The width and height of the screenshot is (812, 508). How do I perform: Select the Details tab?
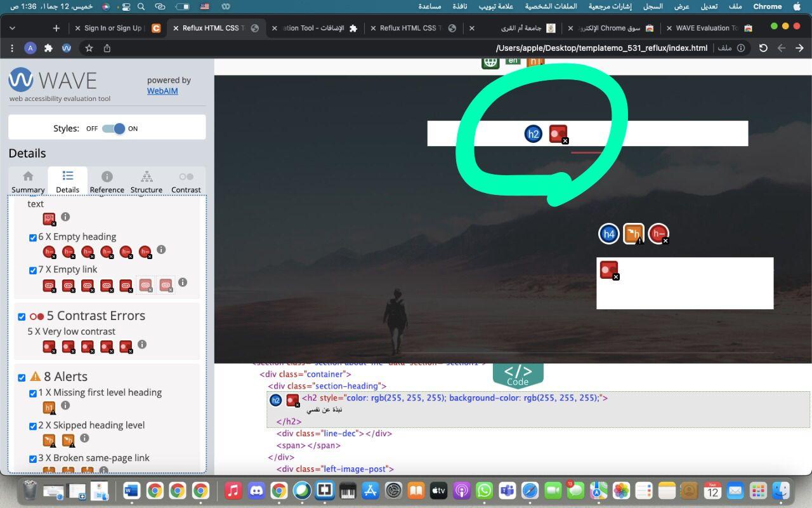(68, 182)
